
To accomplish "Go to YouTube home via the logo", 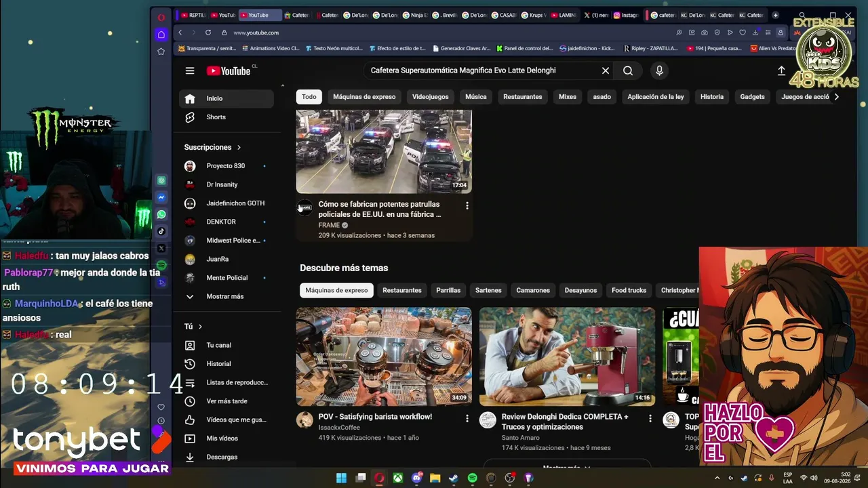I will 229,70.
